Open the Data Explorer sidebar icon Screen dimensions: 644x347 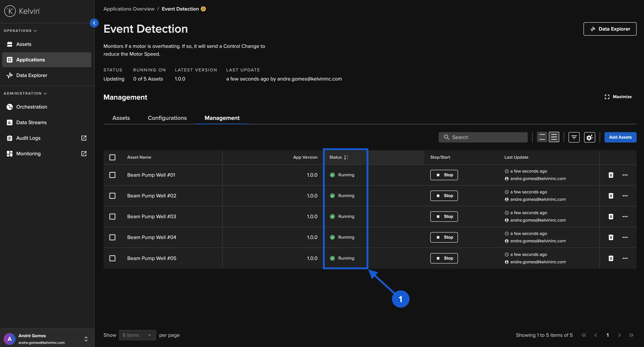tap(9, 75)
